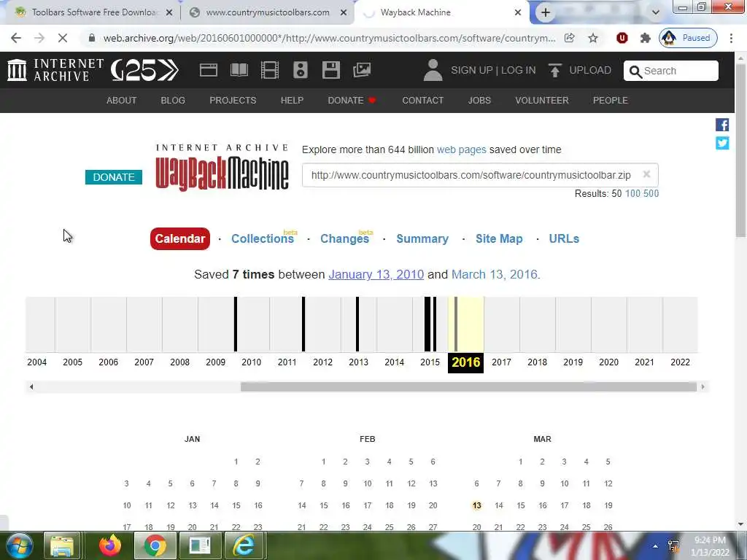747x560 pixels.
Task: Open highlighted March 13 calendar date
Action: [476, 505]
